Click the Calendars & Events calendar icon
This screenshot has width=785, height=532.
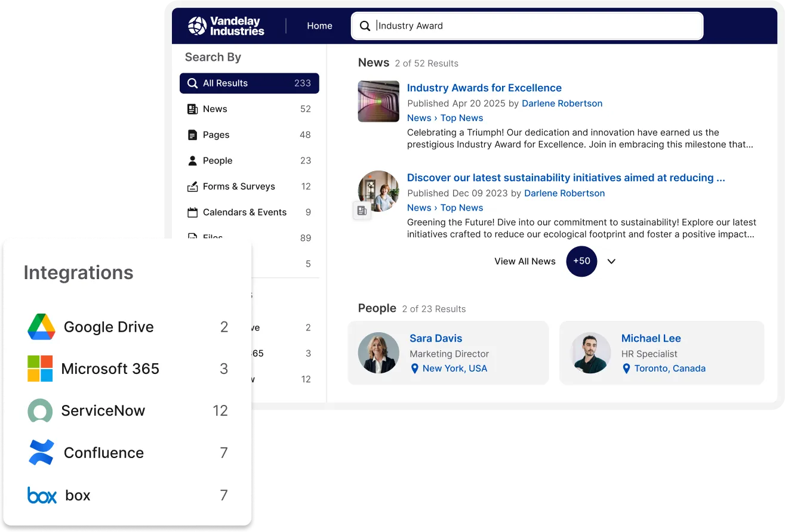(x=193, y=212)
